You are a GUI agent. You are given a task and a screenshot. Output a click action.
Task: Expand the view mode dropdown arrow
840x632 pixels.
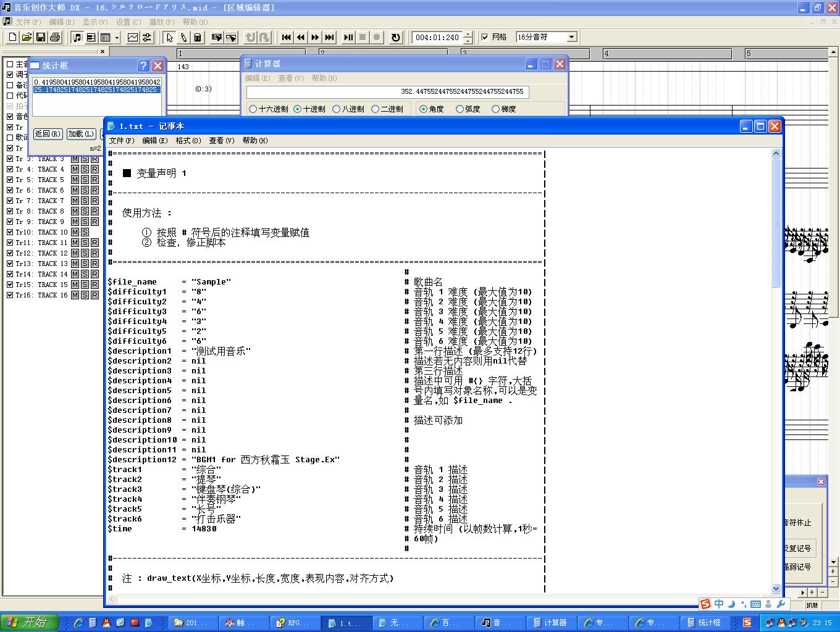(x=117, y=38)
